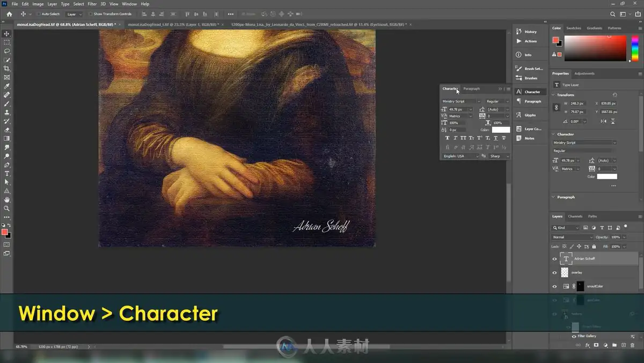Open the Kind filter dropdown in Layers
This screenshot has height=363, width=644.
click(566, 228)
